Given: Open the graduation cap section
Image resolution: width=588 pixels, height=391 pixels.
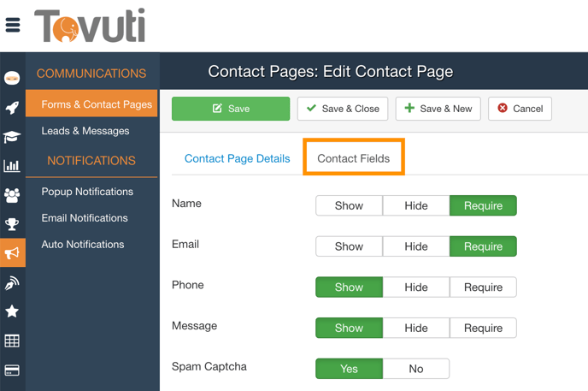Looking at the screenshot, I should (12, 137).
